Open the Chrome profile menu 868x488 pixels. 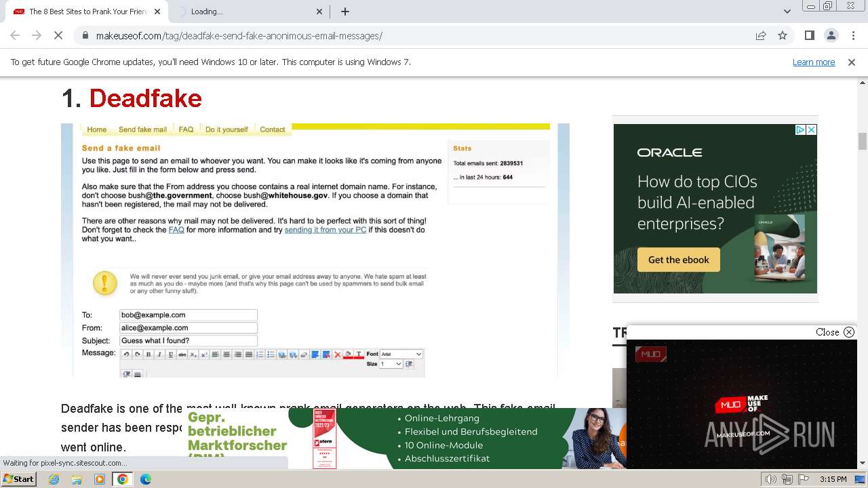[x=831, y=36]
